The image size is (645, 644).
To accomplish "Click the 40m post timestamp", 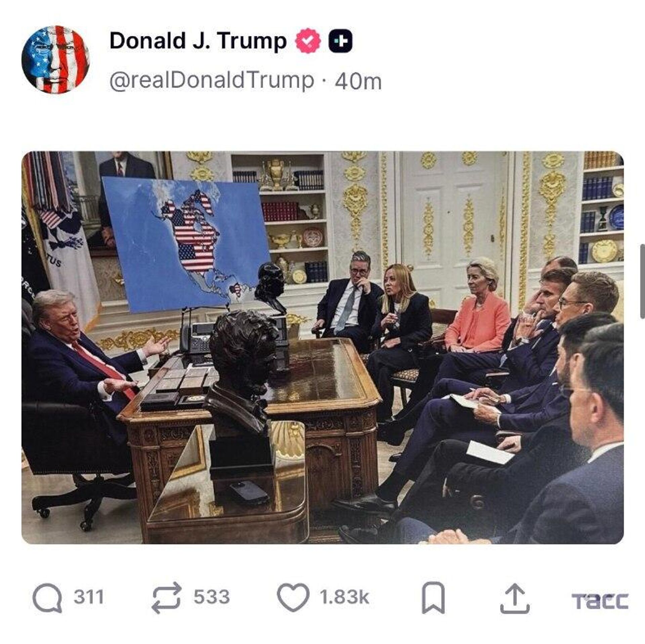I will click(x=358, y=82).
